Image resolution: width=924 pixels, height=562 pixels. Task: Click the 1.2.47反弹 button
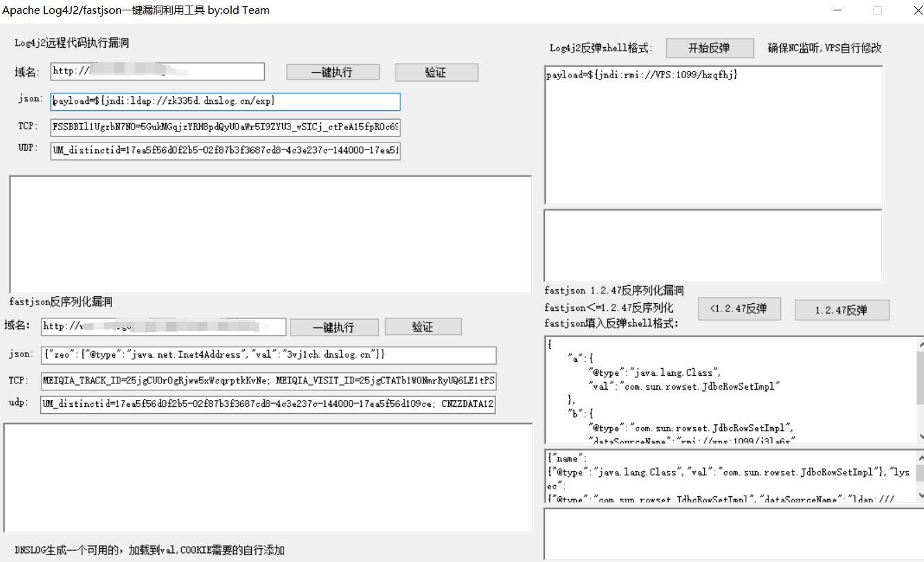(x=842, y=310)
